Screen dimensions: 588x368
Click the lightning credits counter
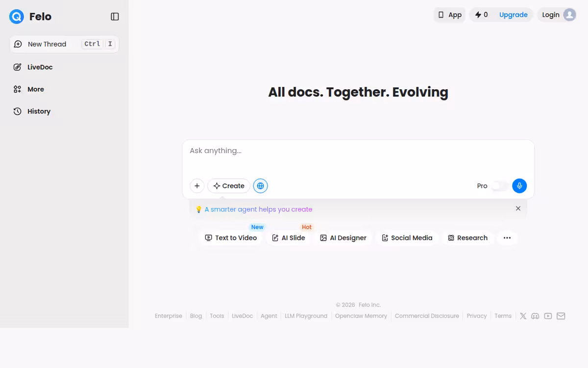point(481,15)
